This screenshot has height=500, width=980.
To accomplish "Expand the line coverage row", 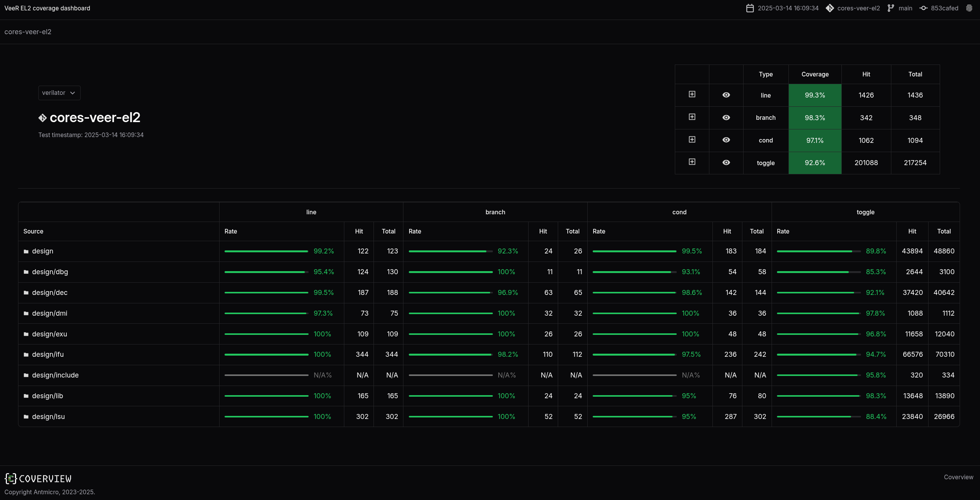I will 692,94.
